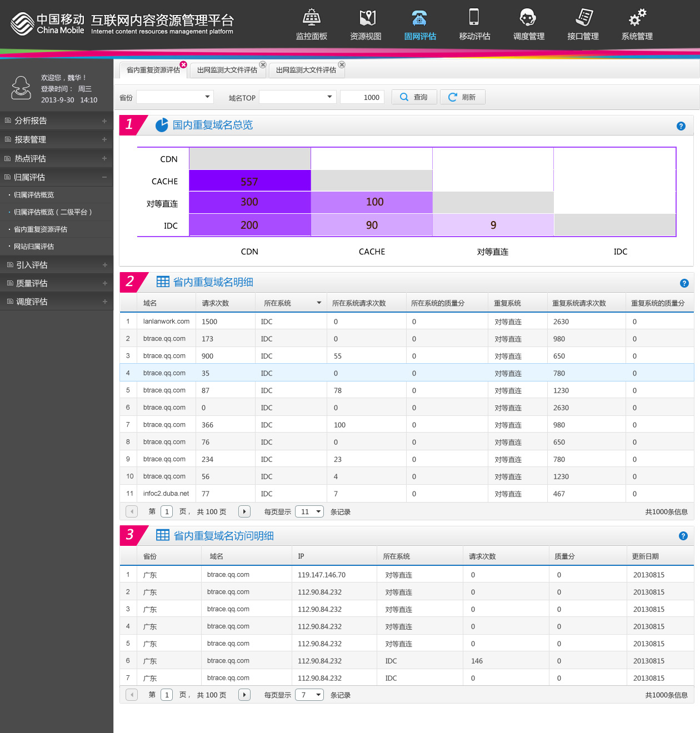The height and width of the screenshot is (733, 700).
Task: Click the 1000 number input field
Action: [x=362, y=97]
